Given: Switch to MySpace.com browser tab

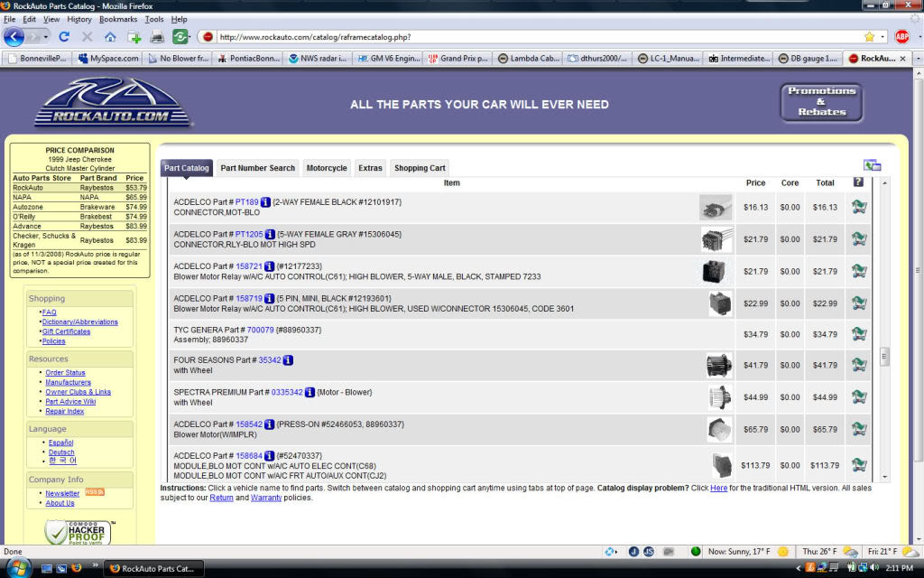Looking at the screenshot, I should click(x=109, y=59).
